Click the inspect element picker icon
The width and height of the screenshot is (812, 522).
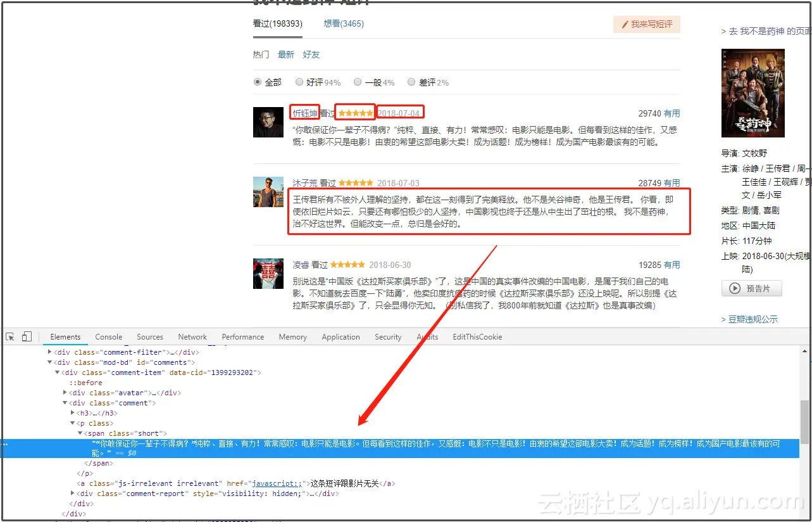[10, 336]
